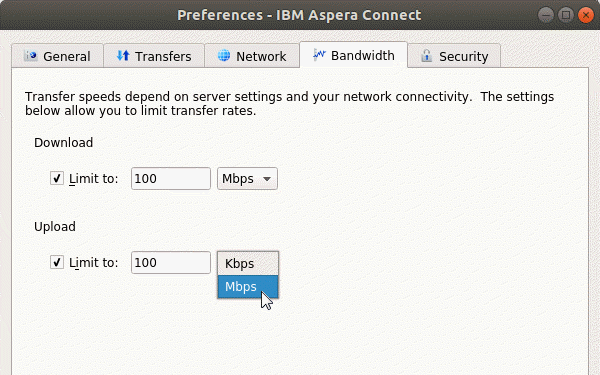
Task: Click the Upload Limit to label
Action: [x=93, y=263]
